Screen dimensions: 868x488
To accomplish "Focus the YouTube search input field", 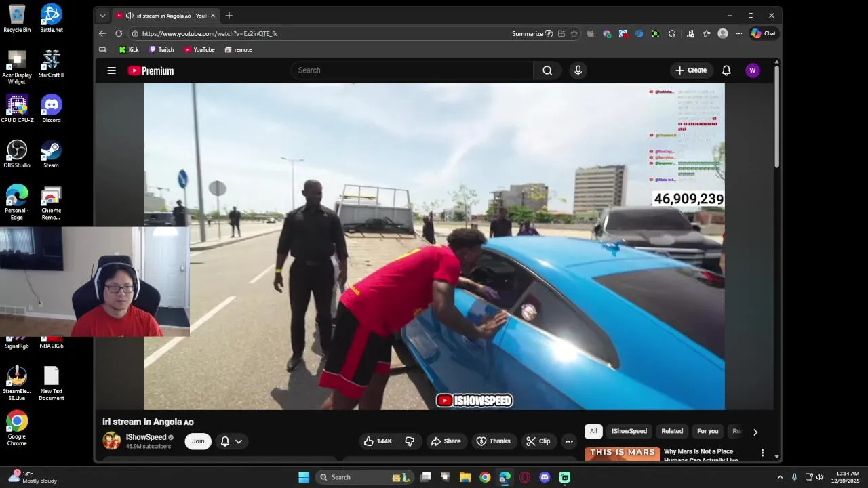I will coord(412,70).
